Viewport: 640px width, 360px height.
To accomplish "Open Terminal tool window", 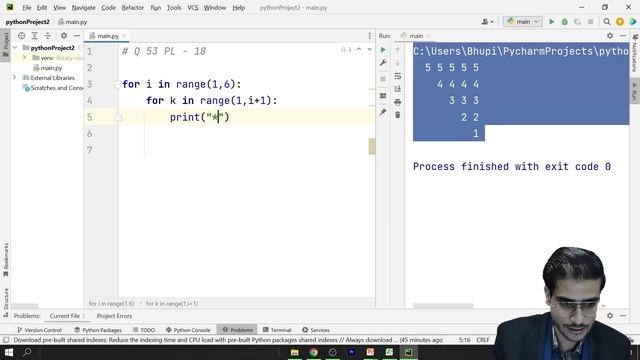I will [277, 330].
